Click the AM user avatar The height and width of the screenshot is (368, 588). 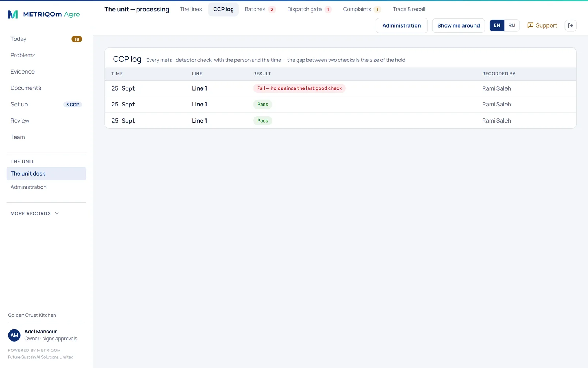(x=14, y=335)
